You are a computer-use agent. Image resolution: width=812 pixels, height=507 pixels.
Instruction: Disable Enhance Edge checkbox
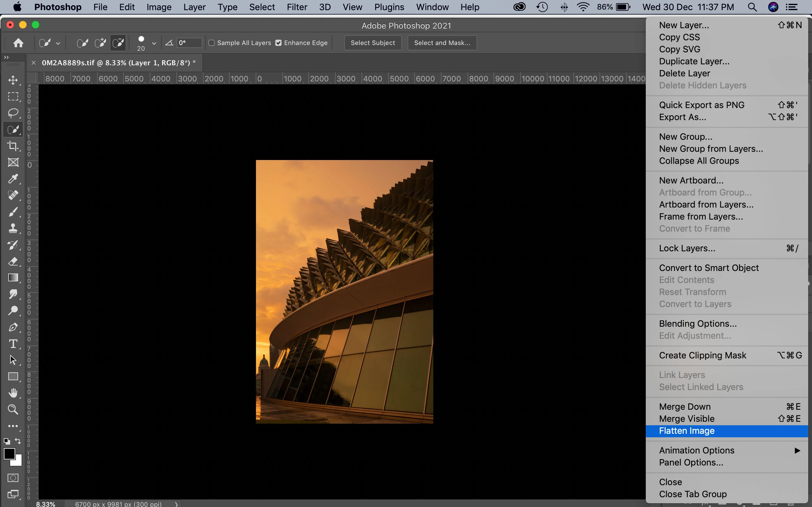coord(278,43)
